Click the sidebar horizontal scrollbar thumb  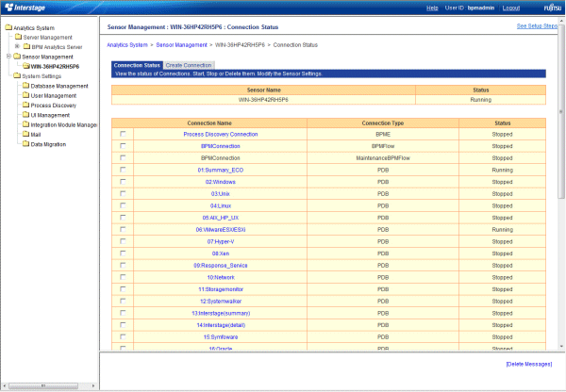pos(43,385)
